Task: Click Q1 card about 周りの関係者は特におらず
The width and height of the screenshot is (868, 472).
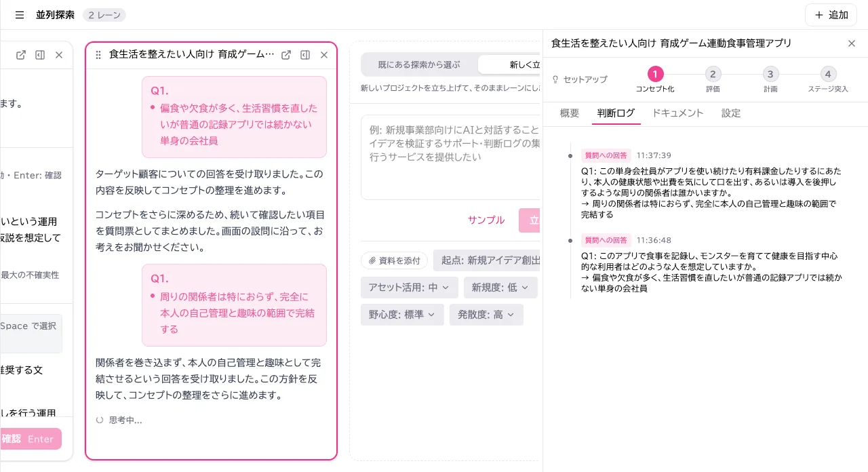Action: [x=234, y=305]
